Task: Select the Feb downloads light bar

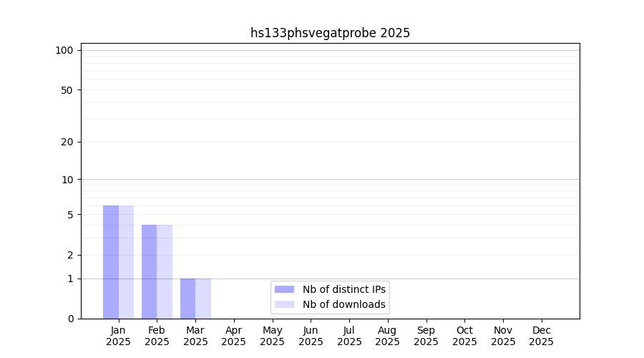Action: (x=165, y=271)
